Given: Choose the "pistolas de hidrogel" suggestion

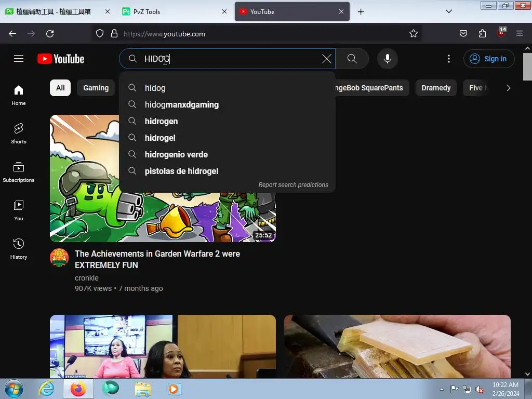Looking at the screenshot, I should tap(228, 171).
